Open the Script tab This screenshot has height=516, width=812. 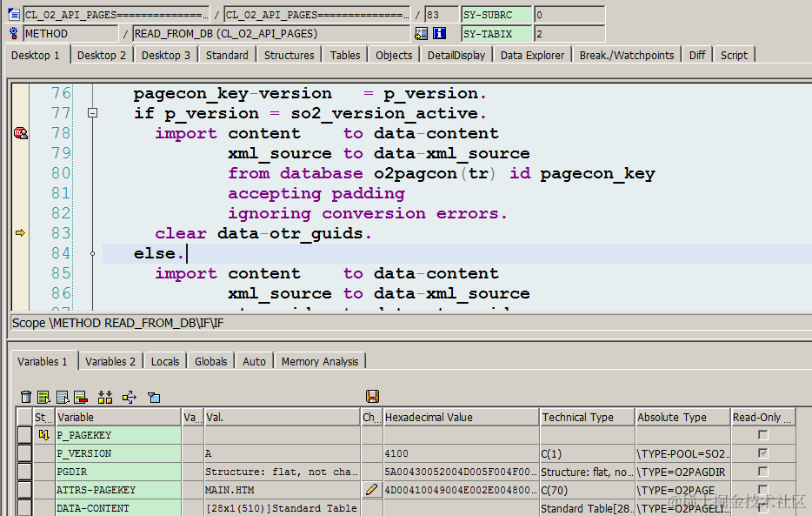point(734,56)
